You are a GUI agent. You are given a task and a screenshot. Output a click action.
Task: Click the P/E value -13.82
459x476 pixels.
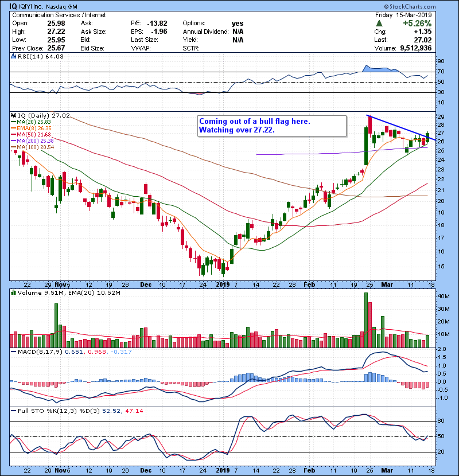(x=157, y=24)
